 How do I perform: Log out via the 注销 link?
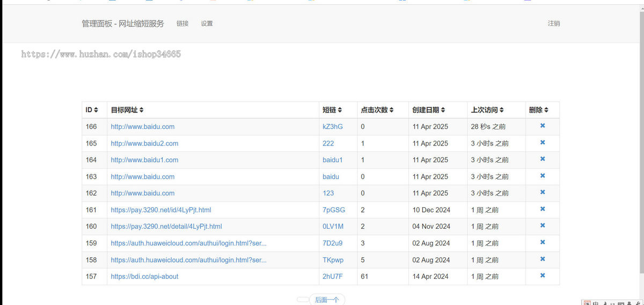click(x=554, y=24)
